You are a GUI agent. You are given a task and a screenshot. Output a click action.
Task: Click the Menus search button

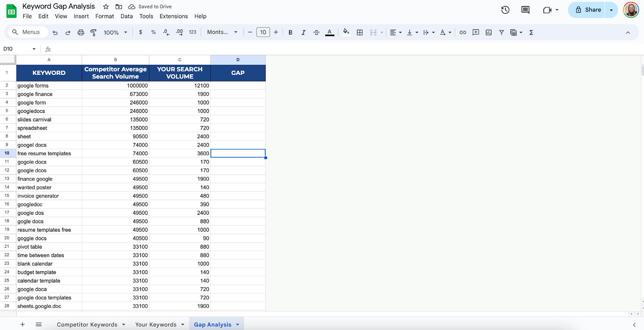26,32
